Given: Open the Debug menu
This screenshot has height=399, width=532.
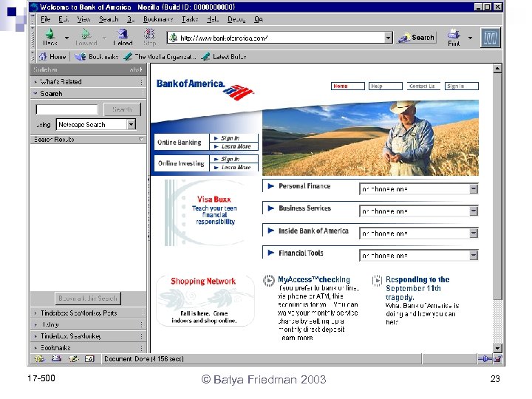Looking at the screenshot, I should [236, 19].
